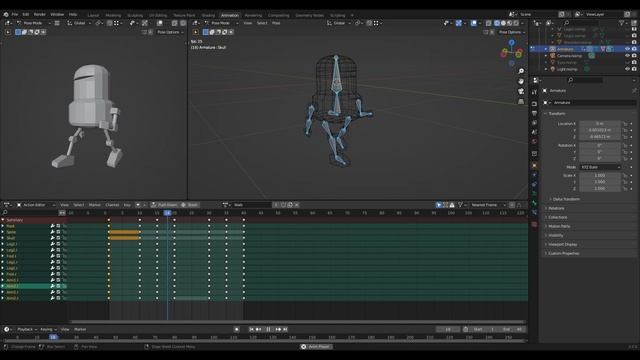Click the action name field Walk
The height and width of the screenshot is (360, 640).
[x=251, y=205]
